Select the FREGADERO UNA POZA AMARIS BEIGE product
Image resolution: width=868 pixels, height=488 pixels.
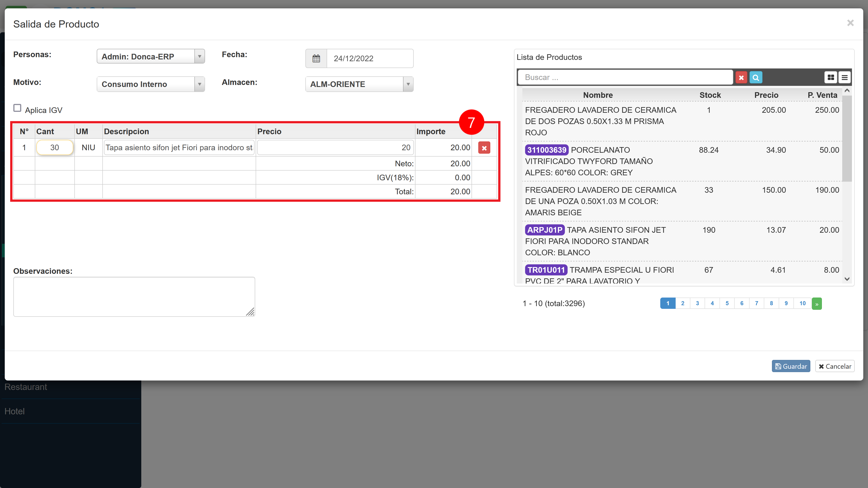point(682,201)
